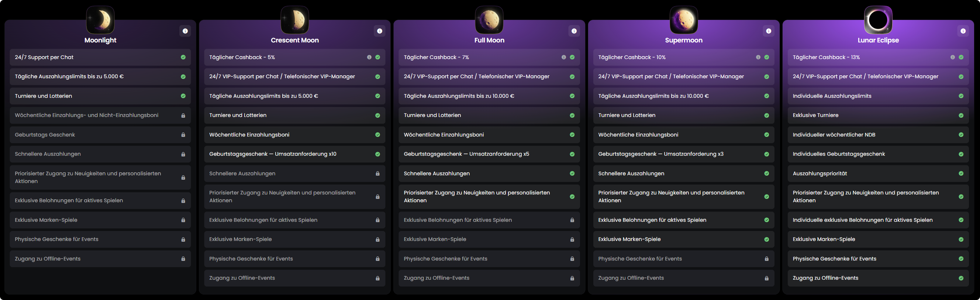Click the Moonlight level title
980x300 pixels.
(x=100, y=40)
